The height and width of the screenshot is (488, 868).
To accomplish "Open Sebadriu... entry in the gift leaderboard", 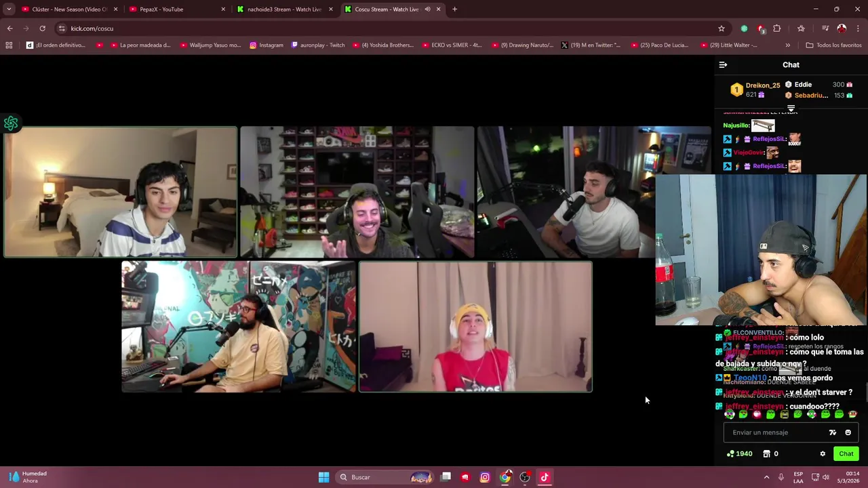I will pyautogui.click(x=811, y=96).
